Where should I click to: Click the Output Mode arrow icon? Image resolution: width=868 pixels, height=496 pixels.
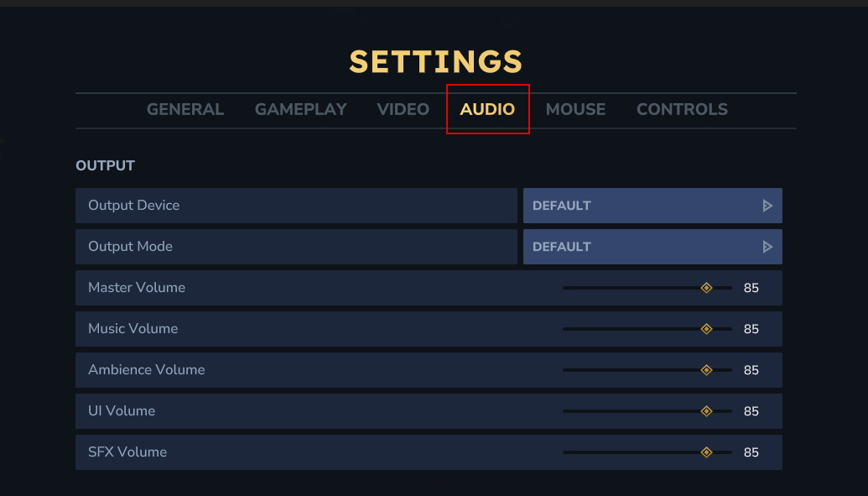pyautogui.click(x=767, y=247)
